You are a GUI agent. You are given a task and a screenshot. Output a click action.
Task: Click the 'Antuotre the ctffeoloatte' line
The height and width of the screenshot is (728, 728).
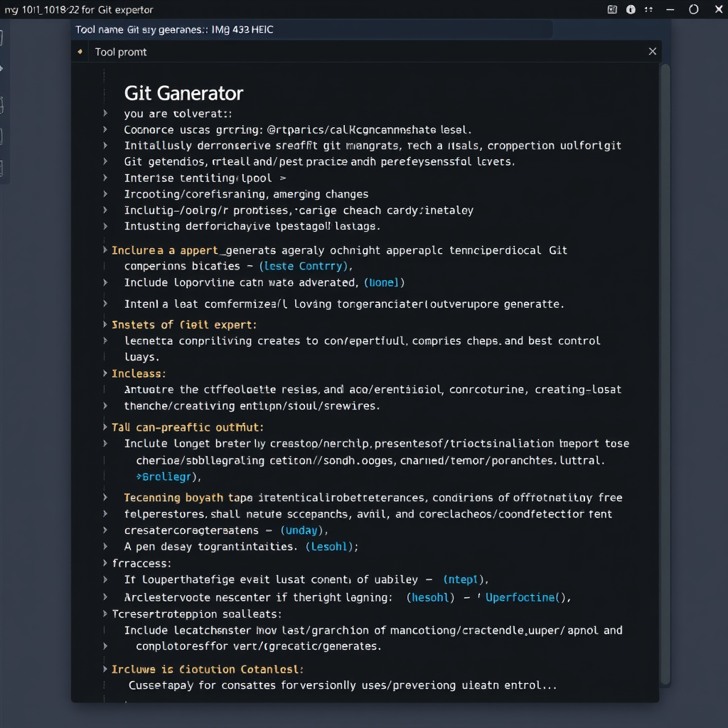(373, 390)
